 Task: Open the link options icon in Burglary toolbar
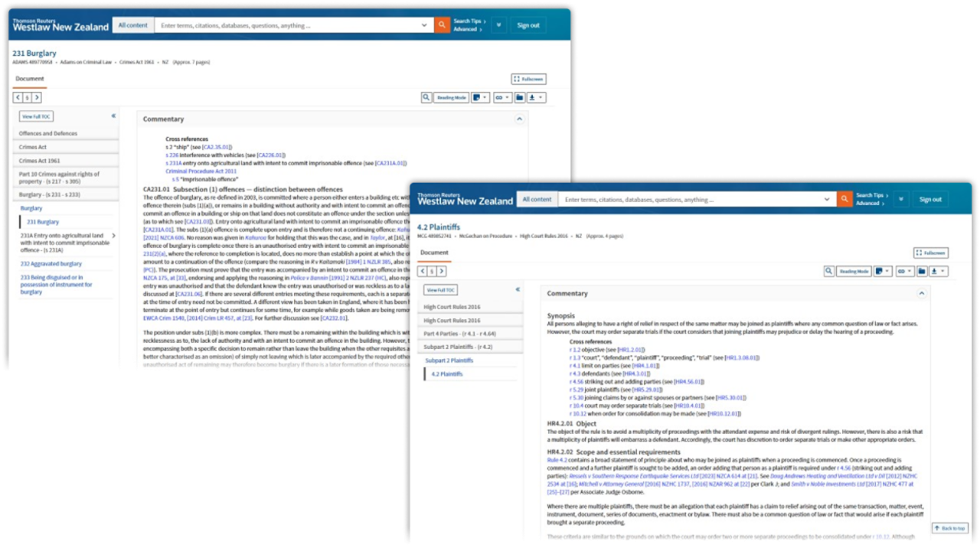(x=501, y=98)
